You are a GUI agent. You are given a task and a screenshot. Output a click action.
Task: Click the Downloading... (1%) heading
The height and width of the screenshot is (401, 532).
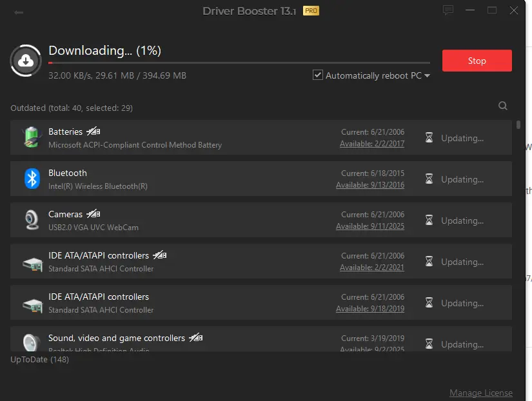click(105, 50)
